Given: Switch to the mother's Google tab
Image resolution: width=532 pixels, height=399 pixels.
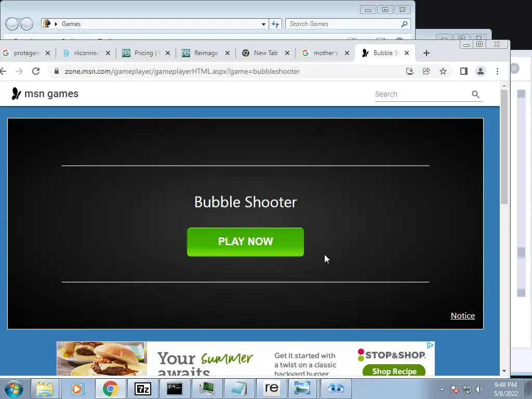Looking at the screenshot, I should 325,53.
